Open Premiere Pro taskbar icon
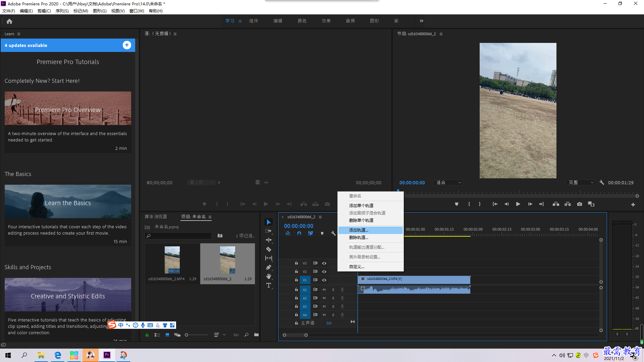This screenshot has width=644, height=362. point(107,355)
